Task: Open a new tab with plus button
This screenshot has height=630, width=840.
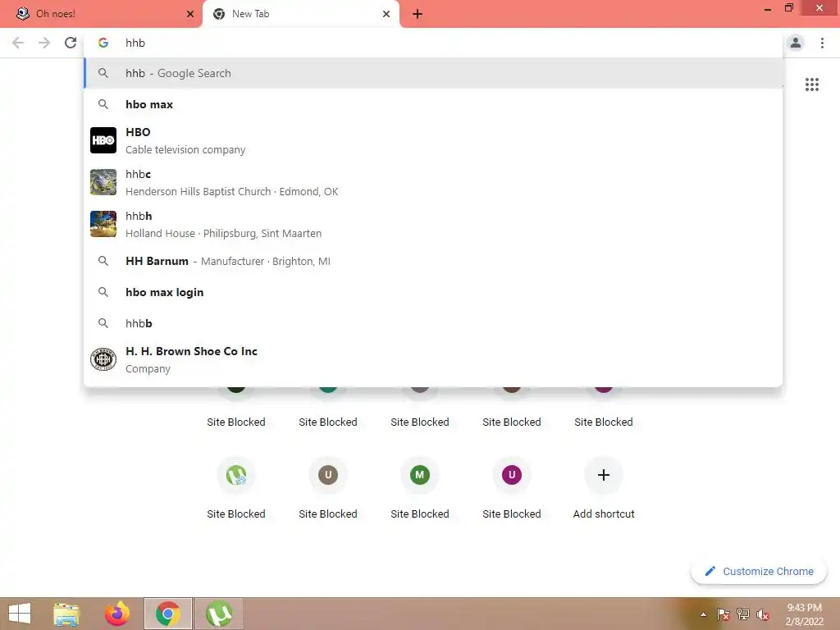Action: pos(418,14)
